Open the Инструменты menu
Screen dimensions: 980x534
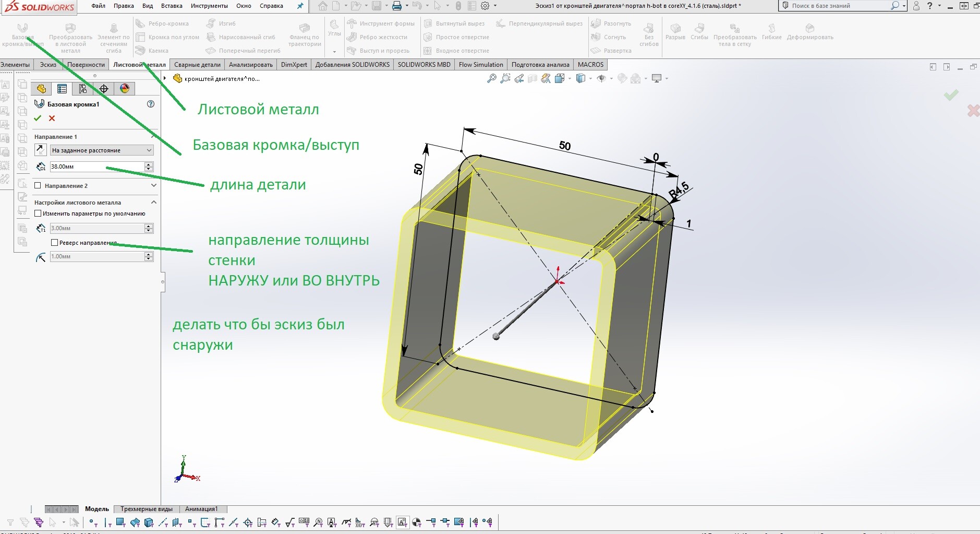point(209,6)
